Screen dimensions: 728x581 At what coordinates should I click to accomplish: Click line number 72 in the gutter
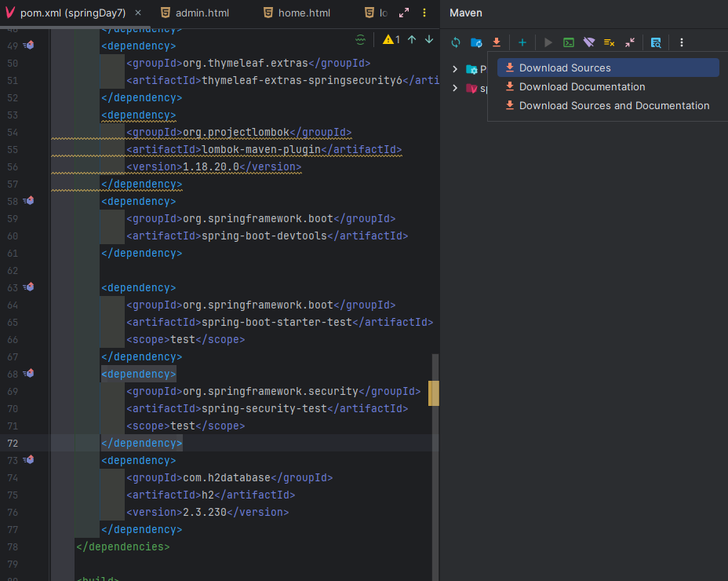[13, 444]
